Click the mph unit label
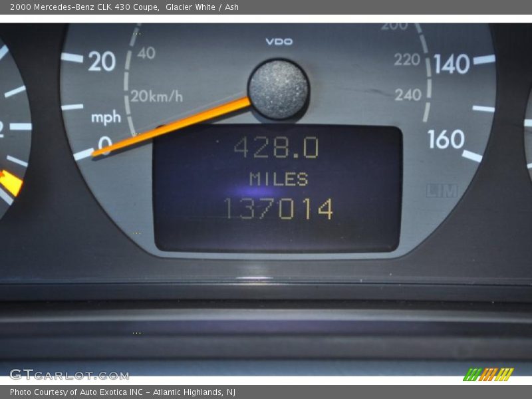This screenshot has height=399, width=532. click(x=106, y=118)
